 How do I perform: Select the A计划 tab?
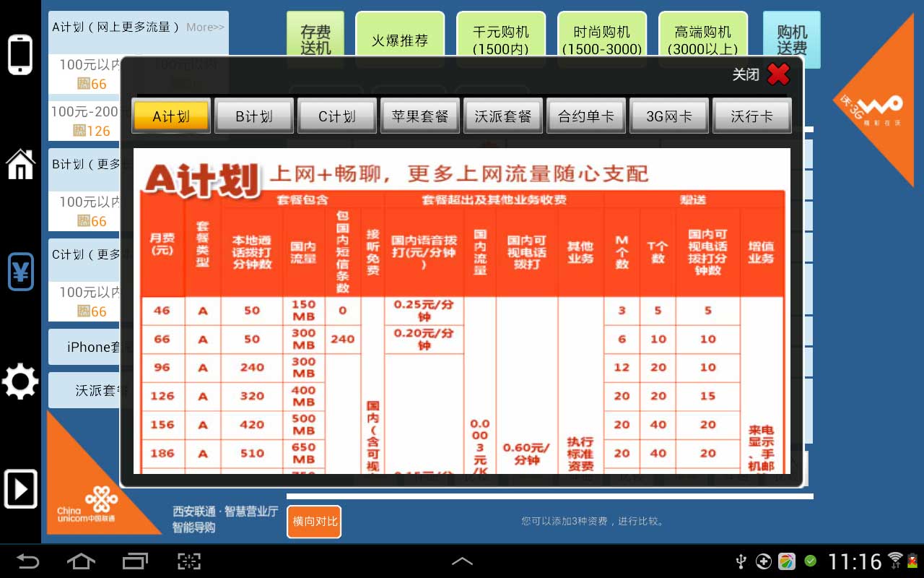(171, 116)
